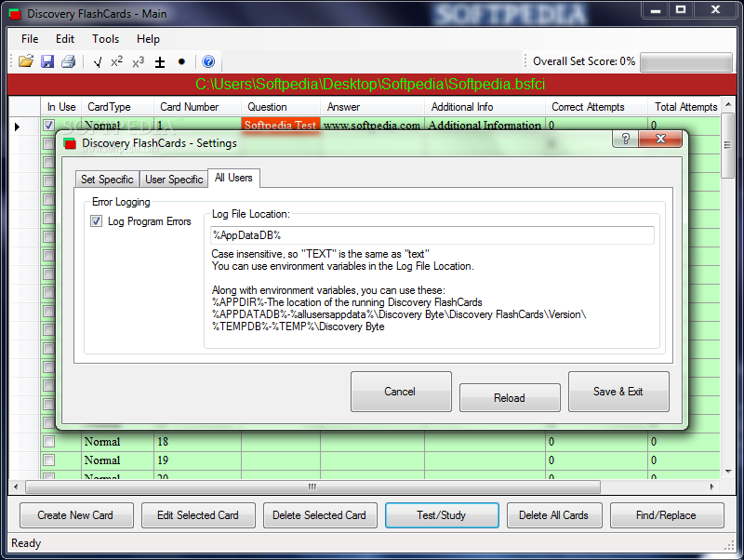Uncheck In Use for card 1
The image size is (744, 560).
click(49, 126)
